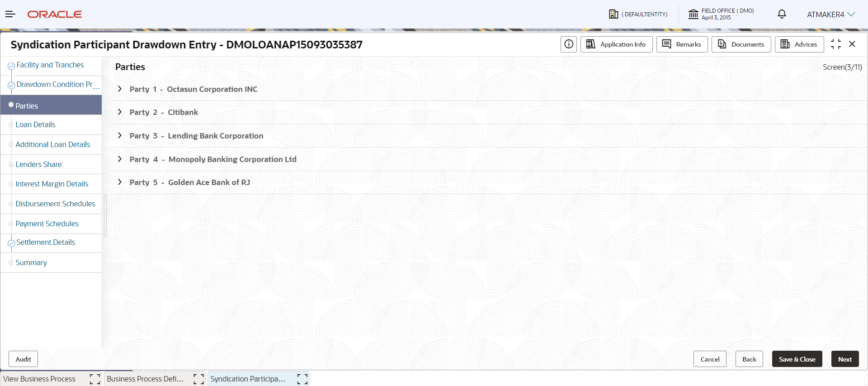Click the Application Info book icon

pos(590,44)
